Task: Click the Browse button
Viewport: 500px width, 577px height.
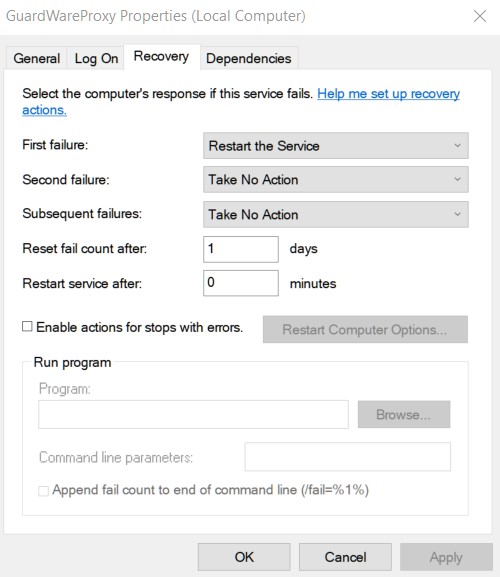Action: (404, 414)
